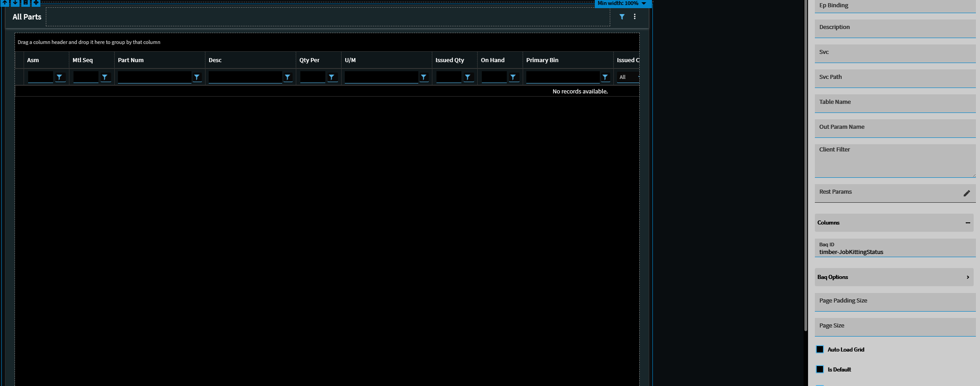Click the Qty Per filter text box
Screen dimensions: 980x386
coord(313,77)
